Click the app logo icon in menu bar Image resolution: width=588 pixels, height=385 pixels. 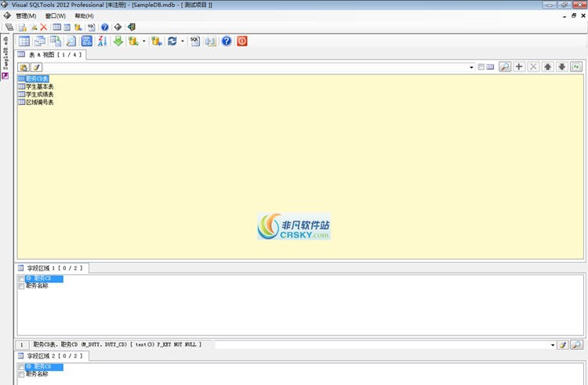pyautogui.click(x=7, y=16)
